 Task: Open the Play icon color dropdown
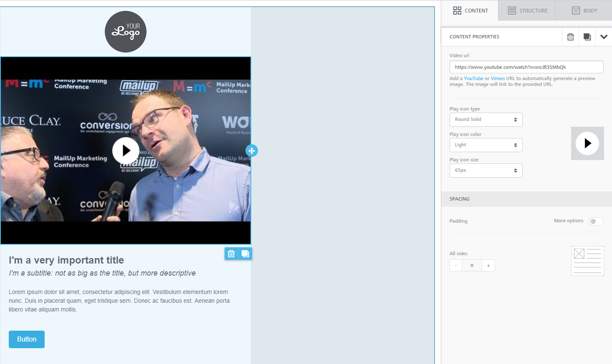486,145
